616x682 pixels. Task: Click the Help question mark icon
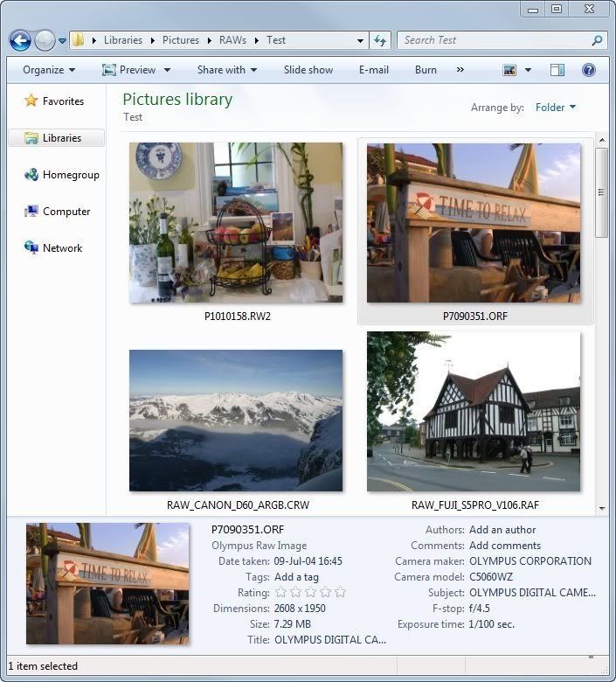coord(588,70)
